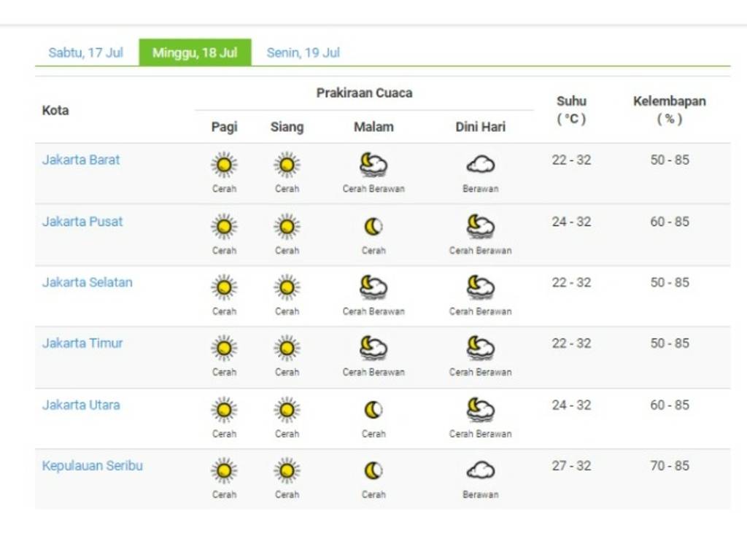The image size is (747, 560).
Task: Click Jakarta Pusat Dini Hari weather icon
Action: tap(480, 227)
